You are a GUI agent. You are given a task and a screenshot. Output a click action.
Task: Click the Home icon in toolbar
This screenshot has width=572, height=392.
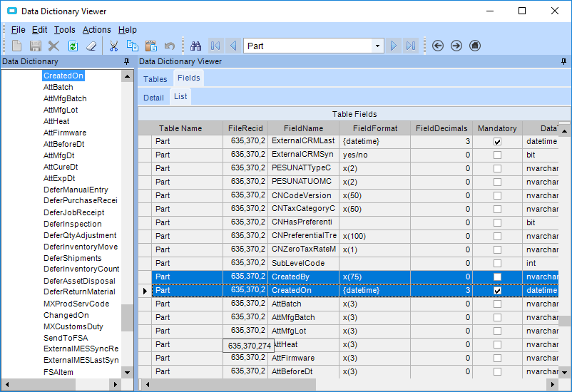[475, 46]
